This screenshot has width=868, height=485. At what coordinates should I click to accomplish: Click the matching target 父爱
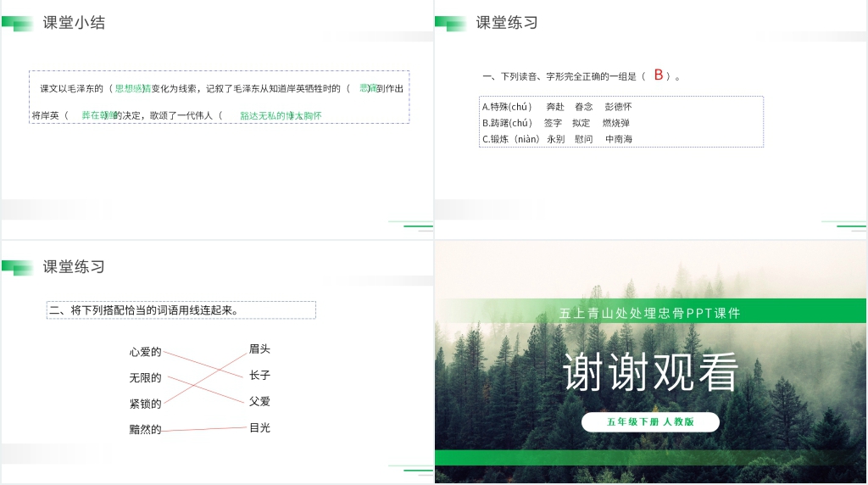(x=259, y=401)
